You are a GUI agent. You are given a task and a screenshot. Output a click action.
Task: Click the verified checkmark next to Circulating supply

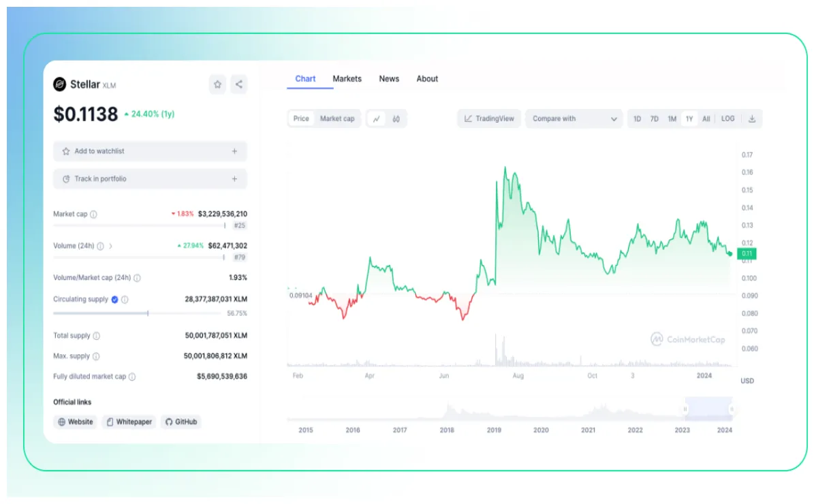pyautogui.click(x=114, y=299)
